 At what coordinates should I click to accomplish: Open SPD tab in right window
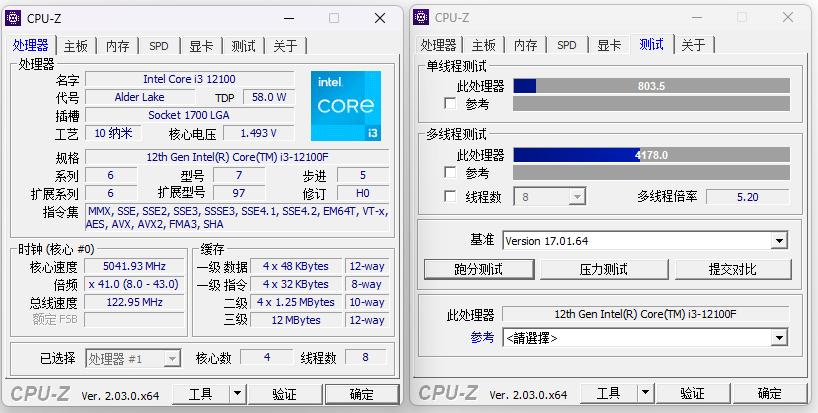click(567, 45)
